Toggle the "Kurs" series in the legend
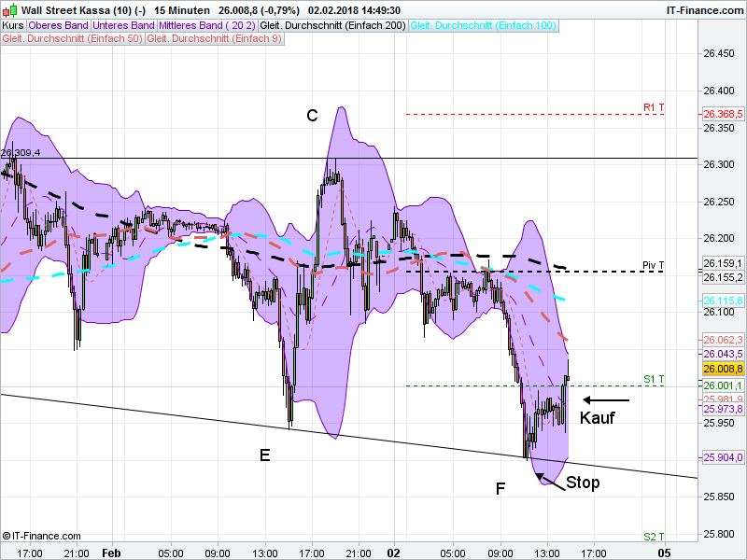 tap(13, 25)
